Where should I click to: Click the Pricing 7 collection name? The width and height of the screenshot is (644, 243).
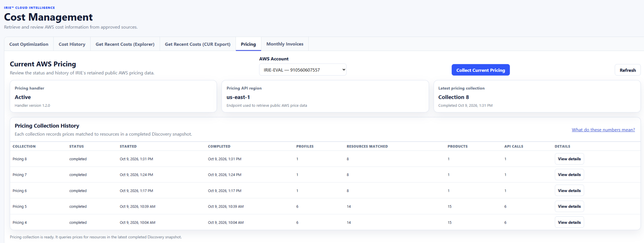(19, 175)
